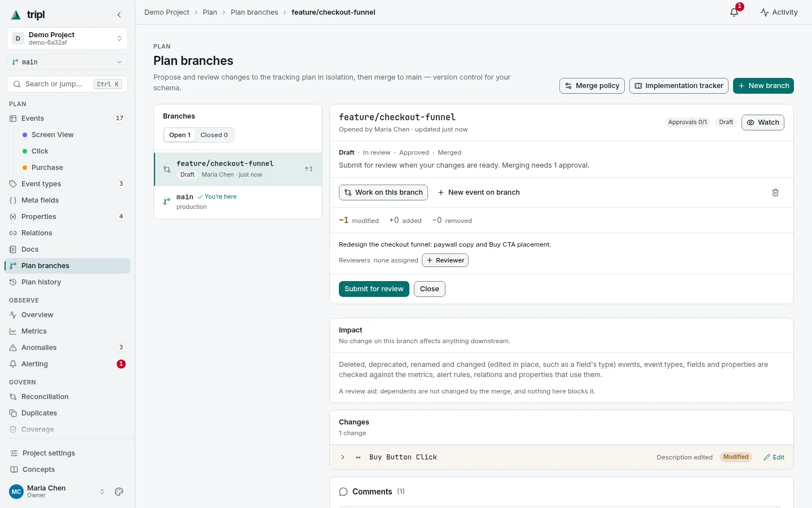Delete branch with trash icon
Screen dimensions: 812x508
(x=775, y=192)
